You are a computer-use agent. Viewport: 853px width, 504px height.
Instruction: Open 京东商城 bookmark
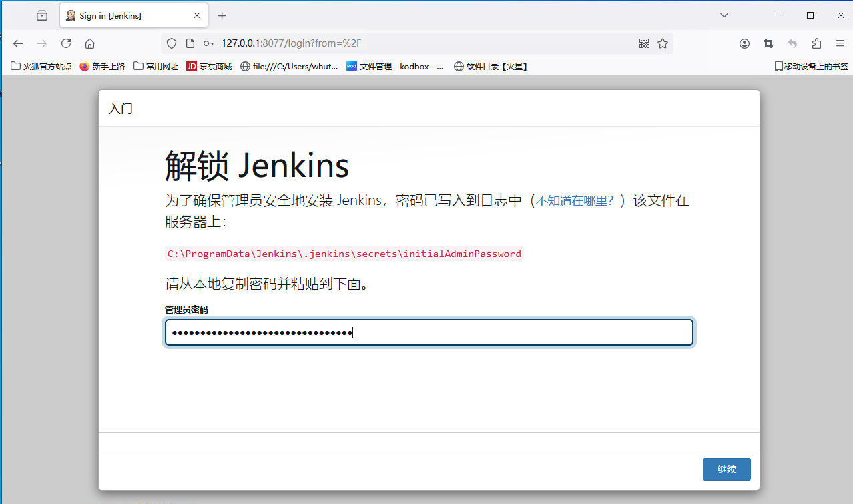(209, 66)
